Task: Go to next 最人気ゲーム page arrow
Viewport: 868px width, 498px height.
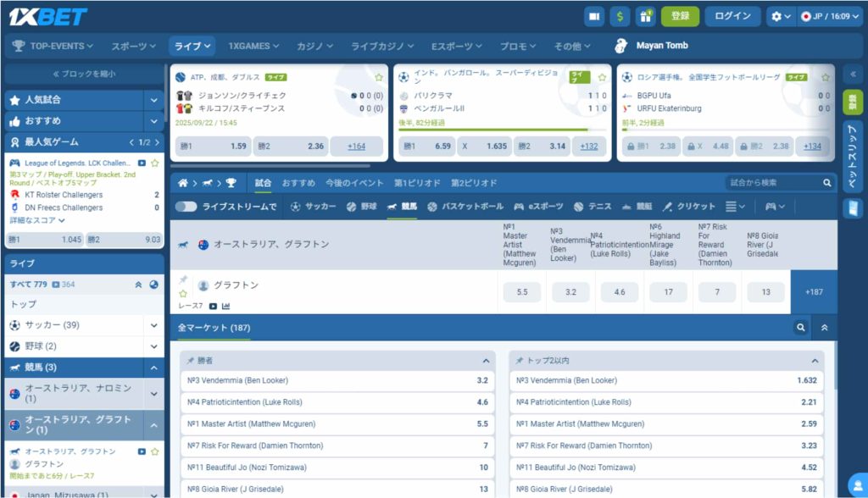Action: pos(157,142)
